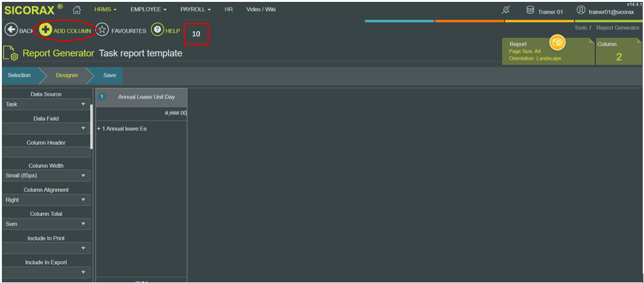Click the Task report template title
This screenshot has width=644, height=283.
click(141, 53)
